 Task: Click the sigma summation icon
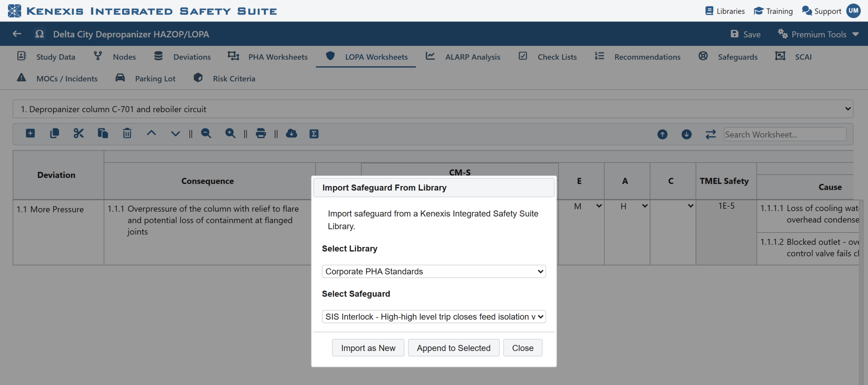pyautogui.click(x=314, y=134)
